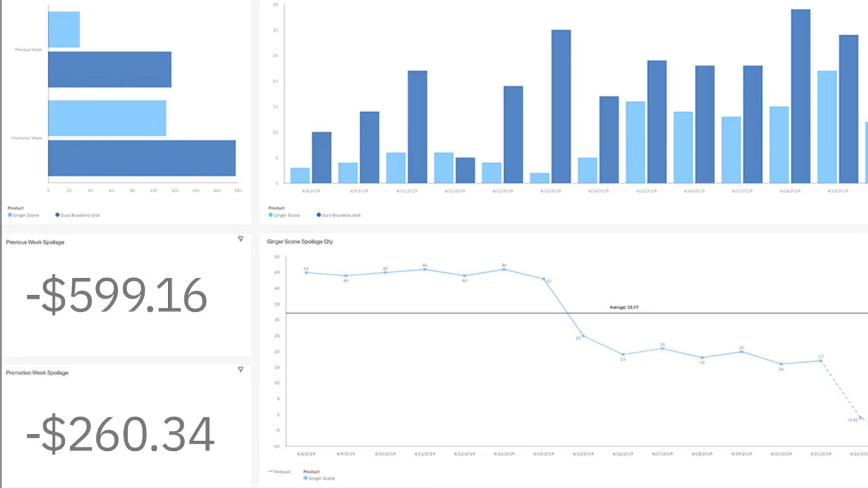Toggle Ginger Scone in the daily column chart legend
Image resolution: width=868 pixels, height=488 pixels.
(284, 215)
